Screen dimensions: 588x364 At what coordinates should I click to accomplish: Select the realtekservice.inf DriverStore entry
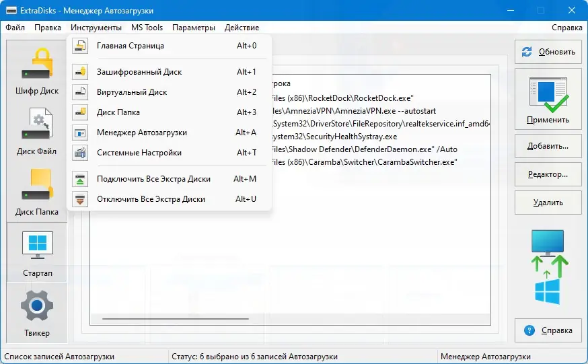coord(381,124)
